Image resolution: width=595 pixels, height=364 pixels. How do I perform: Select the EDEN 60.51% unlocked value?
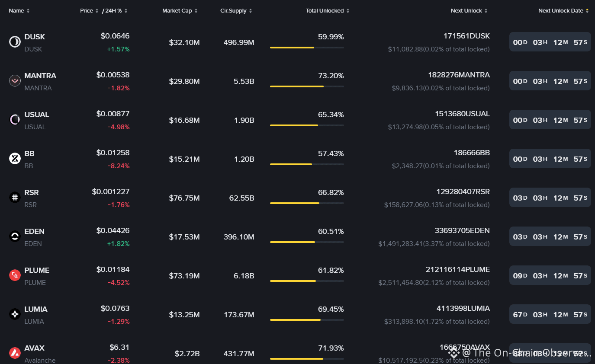tap(331, 232)
